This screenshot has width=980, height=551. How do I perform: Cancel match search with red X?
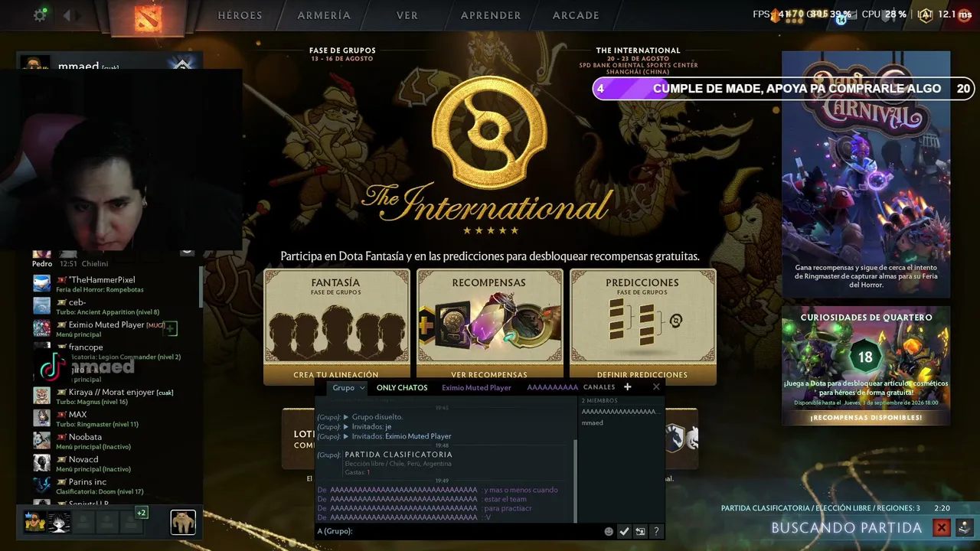pos(942,527)
